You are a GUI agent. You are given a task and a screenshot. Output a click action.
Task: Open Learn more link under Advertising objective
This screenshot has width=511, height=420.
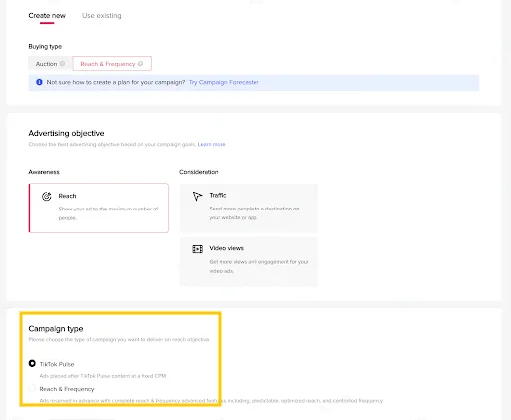pyautogui.click(x=211, y=144)
